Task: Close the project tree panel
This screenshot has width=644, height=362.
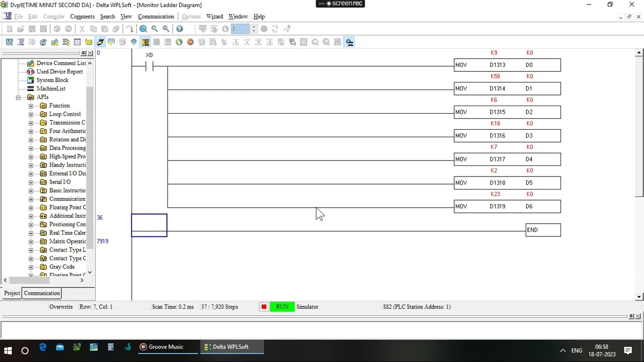Action: pyautogui.click(x=90, y=53)
